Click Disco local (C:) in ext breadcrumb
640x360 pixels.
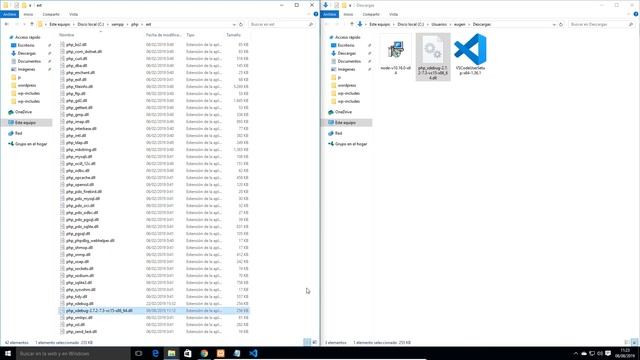[91, 24]
